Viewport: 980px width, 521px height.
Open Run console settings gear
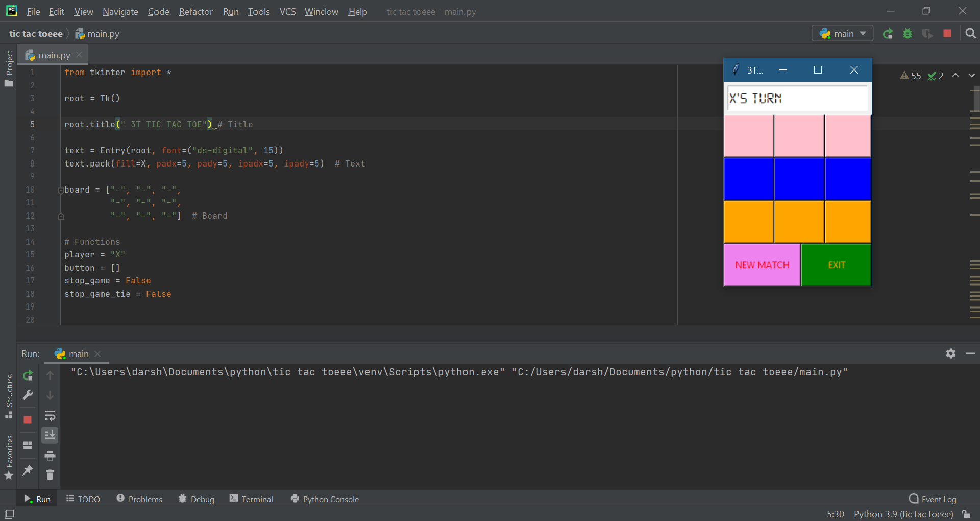(951, 353)
